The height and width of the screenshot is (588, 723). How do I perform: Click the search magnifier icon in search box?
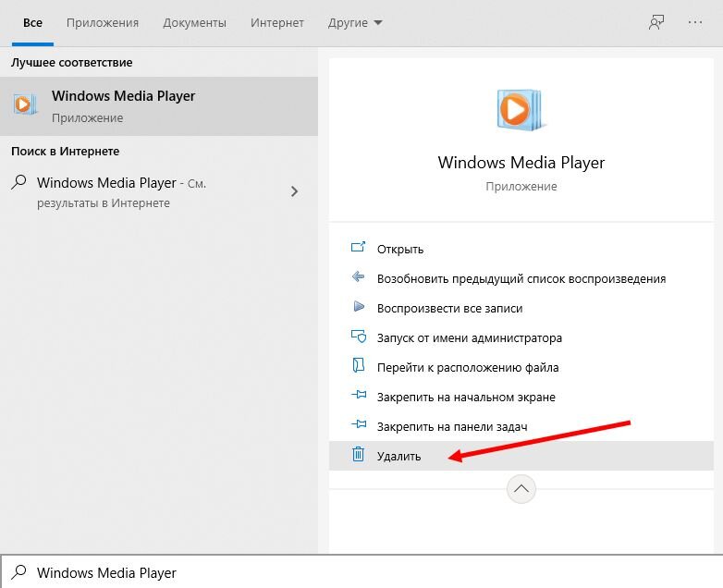[x=18, y=572]
